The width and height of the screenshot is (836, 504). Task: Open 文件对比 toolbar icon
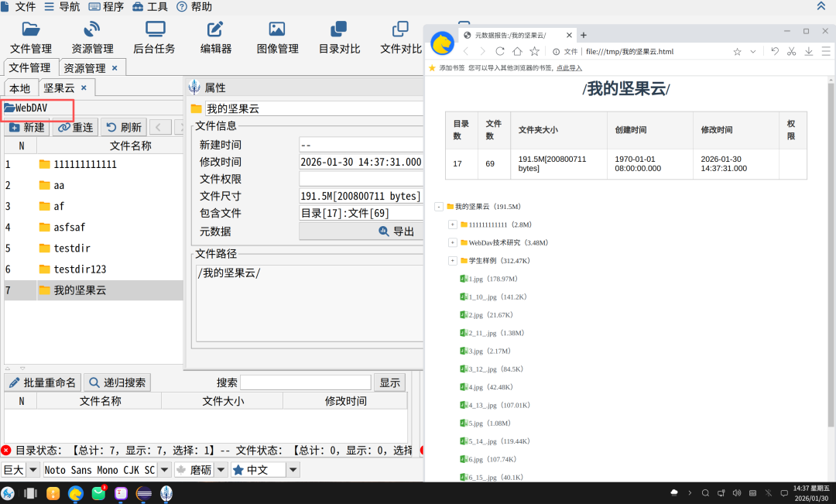point(401,39)
